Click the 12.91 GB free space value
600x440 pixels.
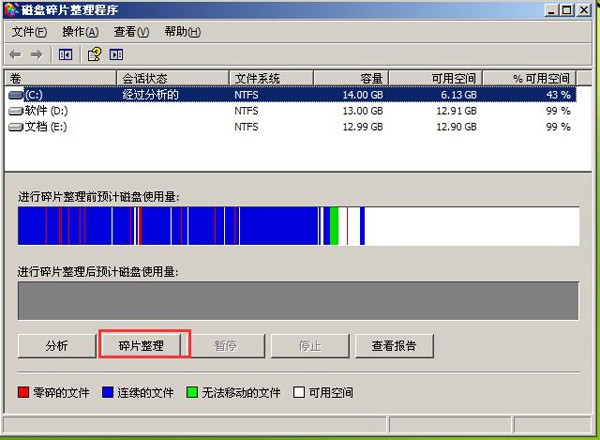point(457,111)
